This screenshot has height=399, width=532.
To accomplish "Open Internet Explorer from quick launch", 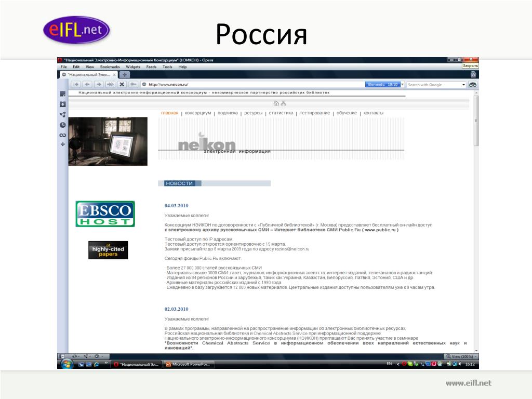I will [96, 364].
